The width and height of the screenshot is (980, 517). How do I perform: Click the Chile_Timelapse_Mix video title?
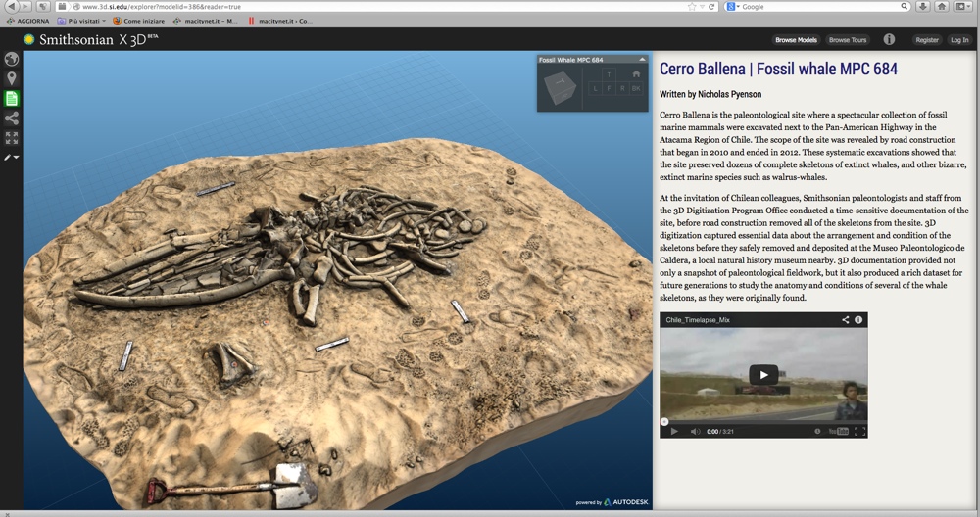[x=698, y=319]
